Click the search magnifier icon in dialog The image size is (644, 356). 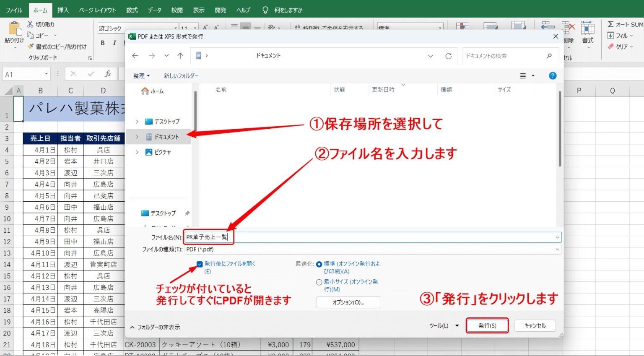[549, 56]
